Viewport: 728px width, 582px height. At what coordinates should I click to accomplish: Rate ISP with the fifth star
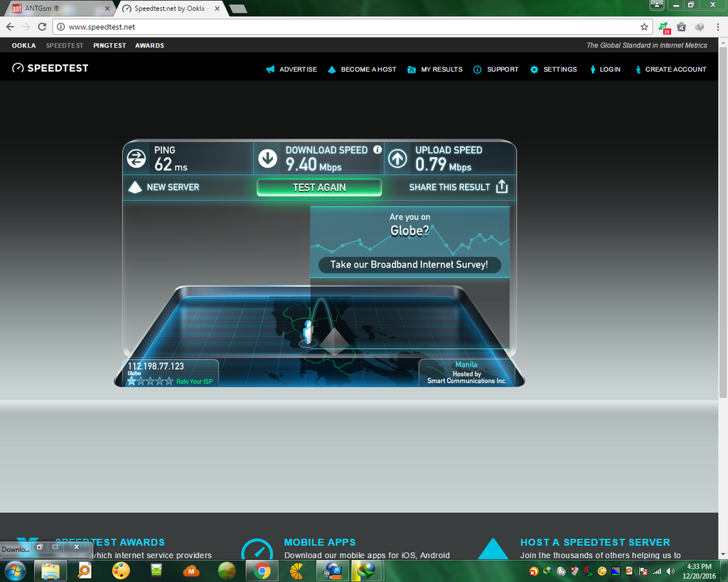168,381
